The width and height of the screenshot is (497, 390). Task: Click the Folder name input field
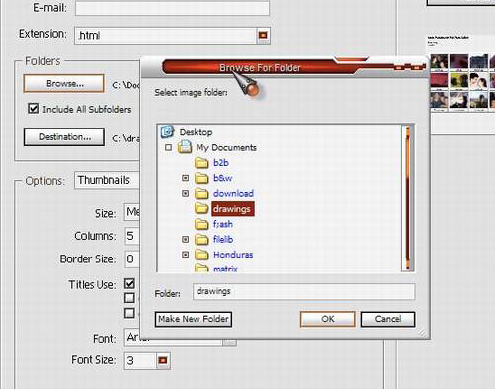[x=304, y=291]
